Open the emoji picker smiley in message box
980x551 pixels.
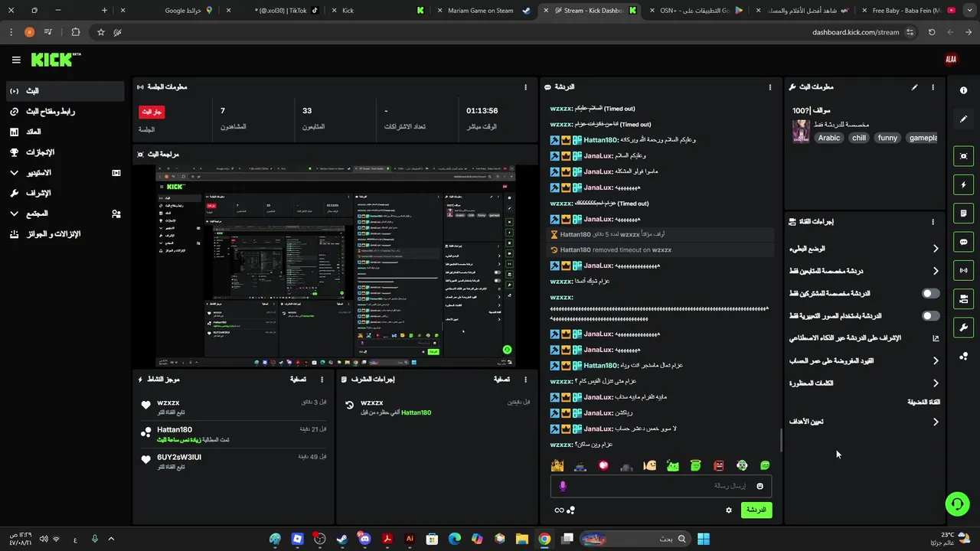point(759,486)
